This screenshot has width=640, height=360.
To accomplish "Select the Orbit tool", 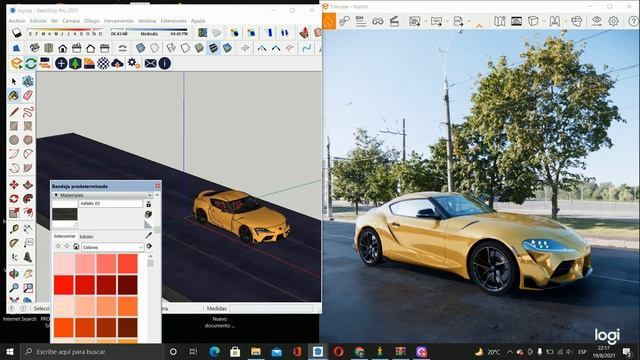I will pos(14,273).
